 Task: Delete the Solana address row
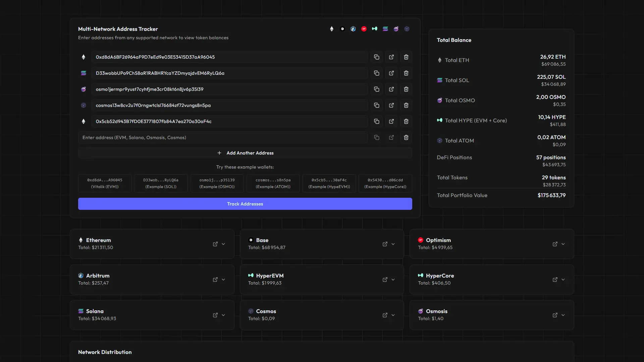[x=406, y=73]
